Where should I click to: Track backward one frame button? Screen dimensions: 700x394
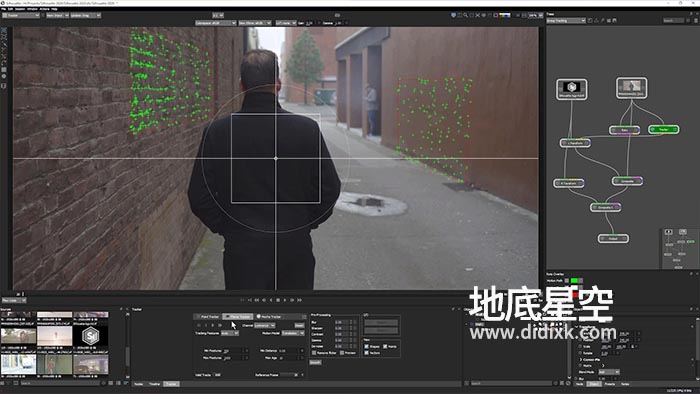click(206, 325)
